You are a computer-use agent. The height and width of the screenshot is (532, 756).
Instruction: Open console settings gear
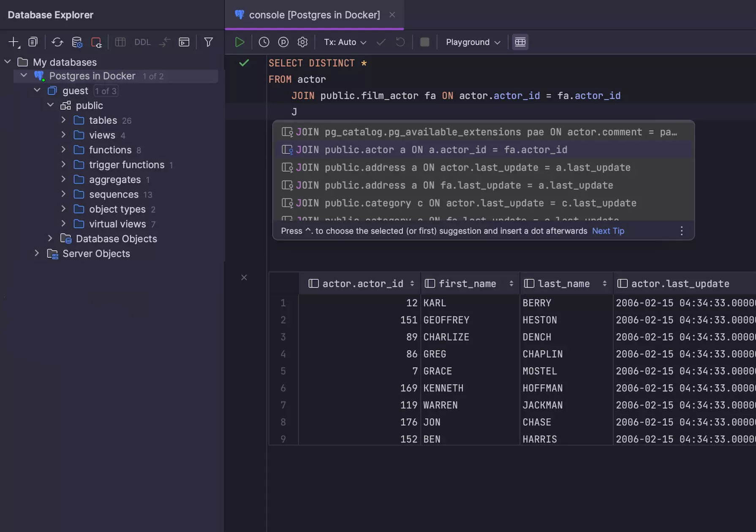(x=302, y=42)
